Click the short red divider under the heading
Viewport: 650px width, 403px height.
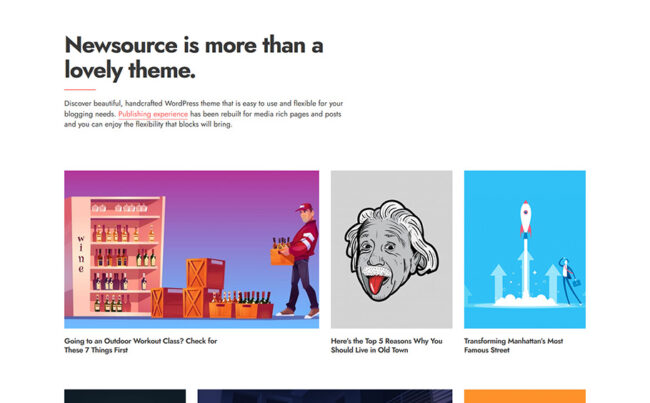79,90
